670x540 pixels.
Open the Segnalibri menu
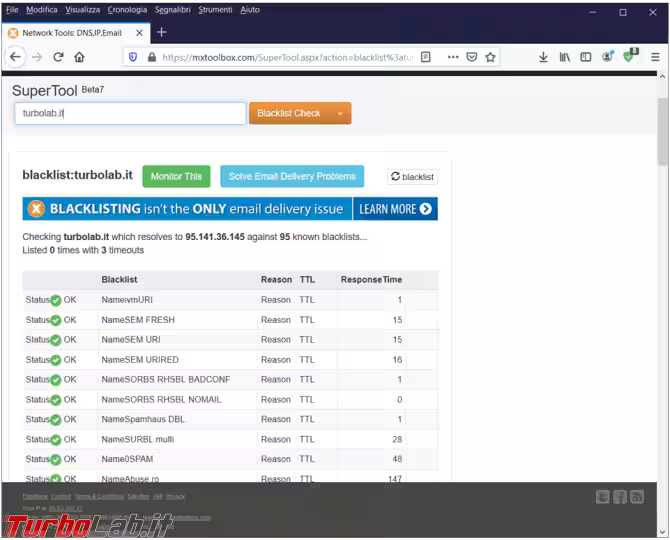pyautogui.click(x=173, y=9)
